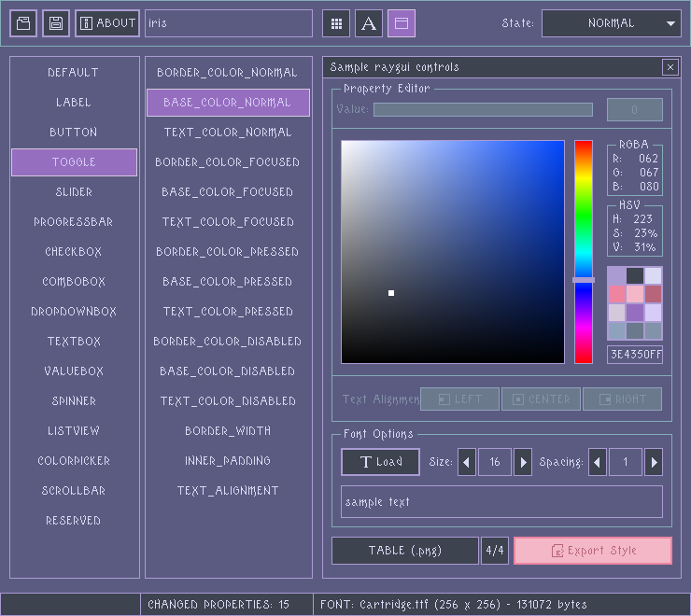Open the TABLE (.png) export format combo box
Screen dimensions: 691x616
pyautogui.click(x=405, y=551)
